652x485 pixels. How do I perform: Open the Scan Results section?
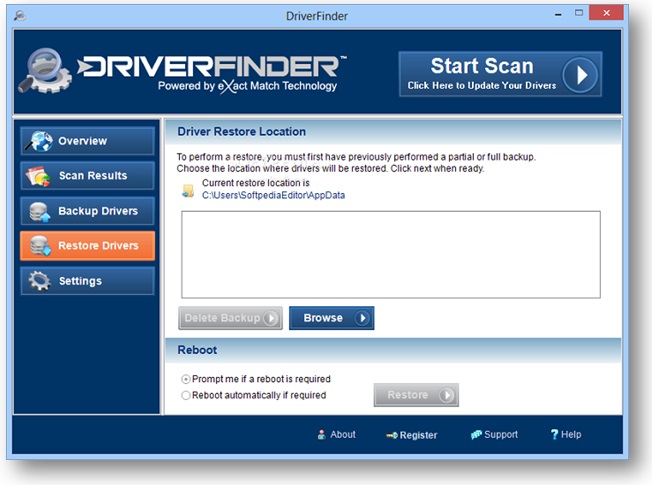87,176
